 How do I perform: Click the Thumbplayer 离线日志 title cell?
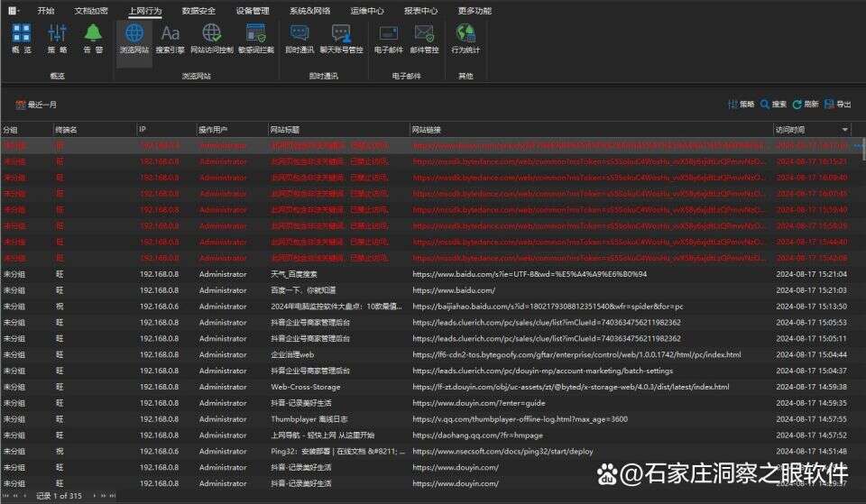(309, 419)
